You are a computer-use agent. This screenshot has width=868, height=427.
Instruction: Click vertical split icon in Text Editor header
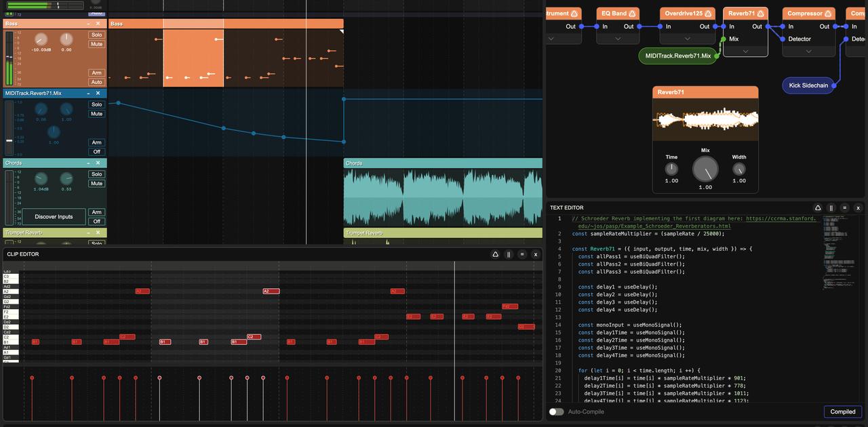[x=831, y=208]
